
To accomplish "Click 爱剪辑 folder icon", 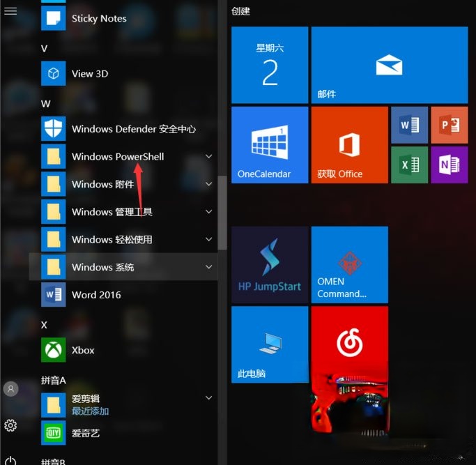I will (x=54, y=405).
